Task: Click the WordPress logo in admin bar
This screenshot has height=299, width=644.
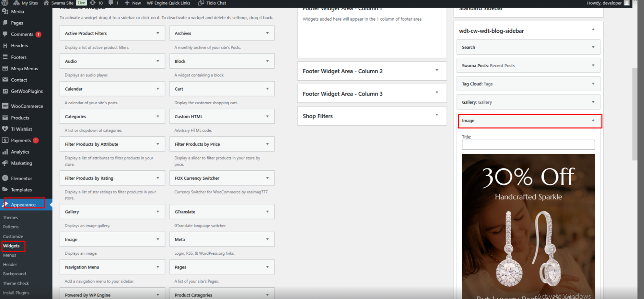Action: tap(5, 3)
